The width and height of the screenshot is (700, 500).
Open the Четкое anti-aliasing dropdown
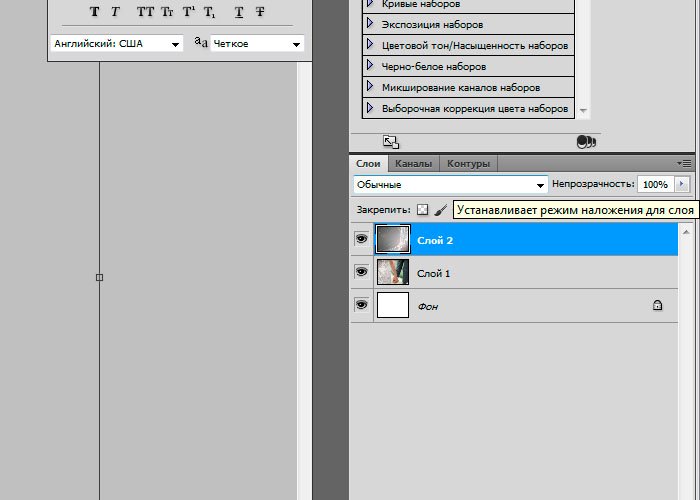click(x=256, y=44)
